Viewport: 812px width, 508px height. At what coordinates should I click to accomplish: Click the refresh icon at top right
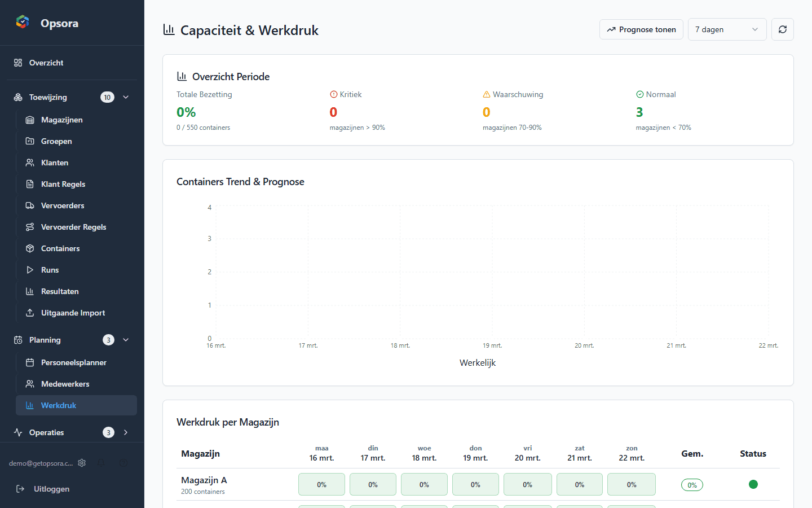click(x=783, y=29)
